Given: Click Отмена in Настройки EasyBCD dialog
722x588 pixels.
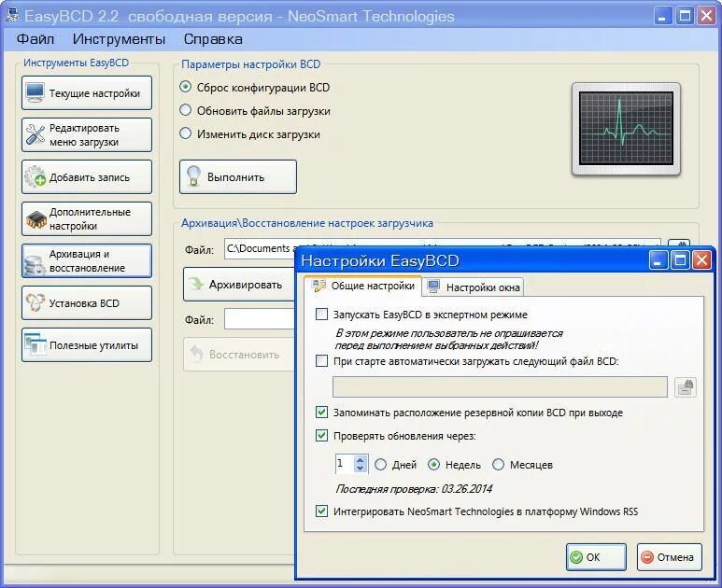Looking at the screenshot, I should pyautogui.click(x=670, y=557).
